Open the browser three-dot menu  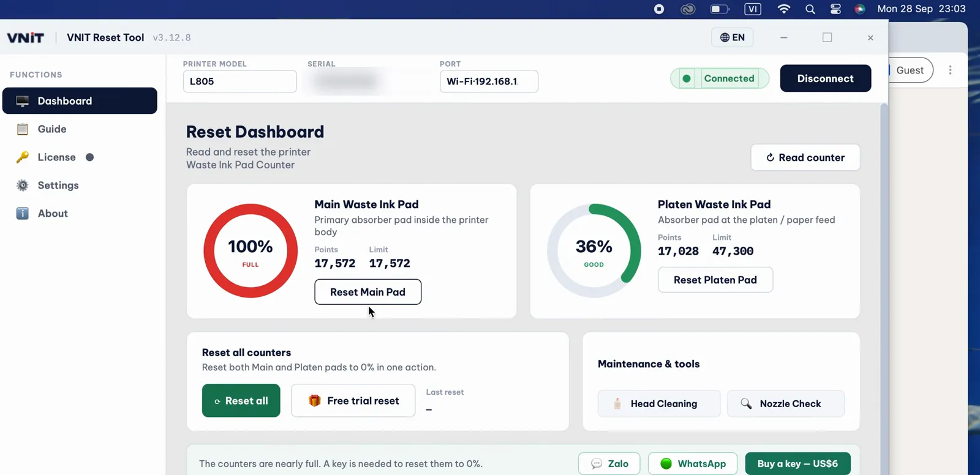(x=950, y=70)
